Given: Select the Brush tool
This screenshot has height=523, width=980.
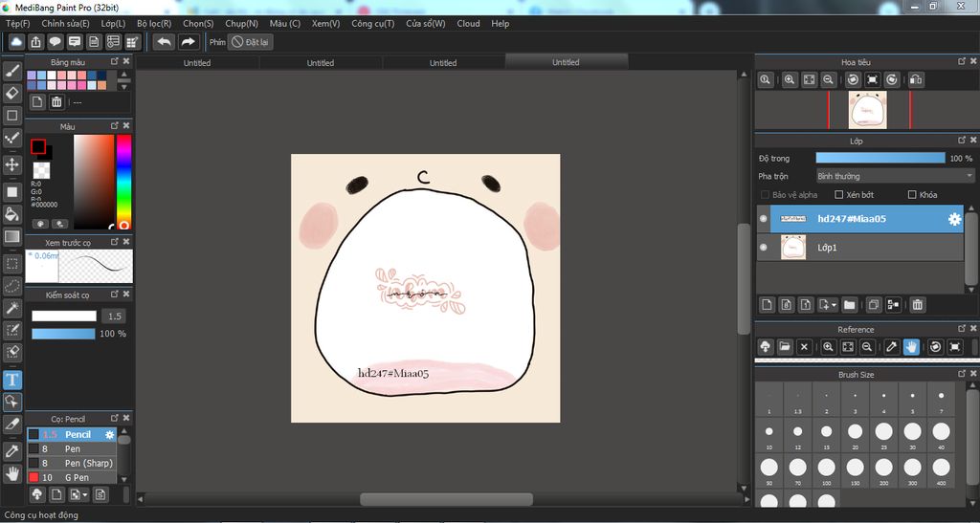Looking at the screenshot, I should (12, 70).
